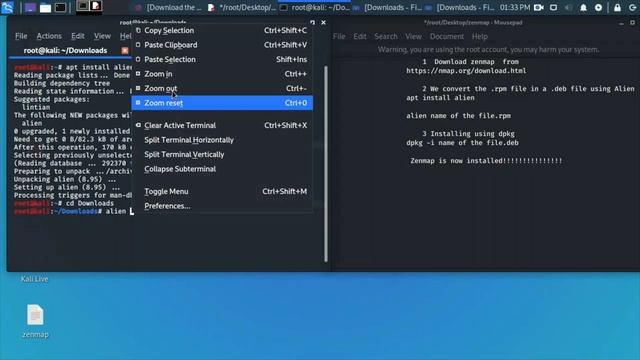Open the Mousepad Document menu
The width and height of the screenshot is (640, 360).
[447, 36]
